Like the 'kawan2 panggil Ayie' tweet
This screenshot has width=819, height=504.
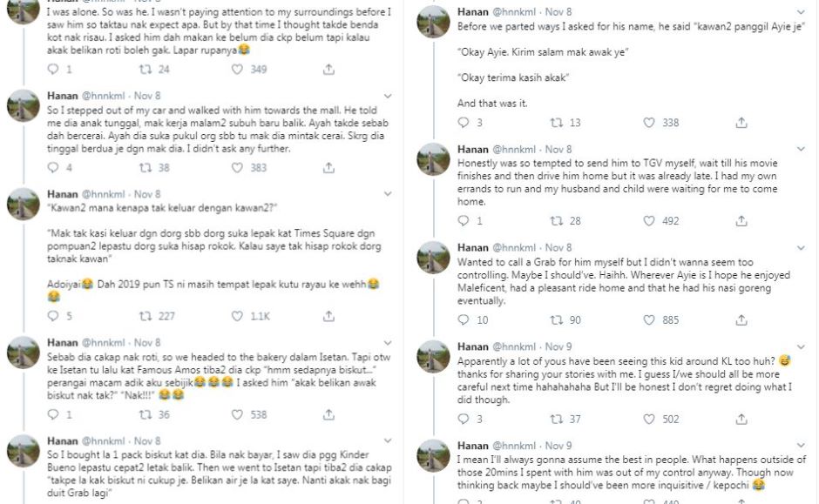[x=647, y=123]
